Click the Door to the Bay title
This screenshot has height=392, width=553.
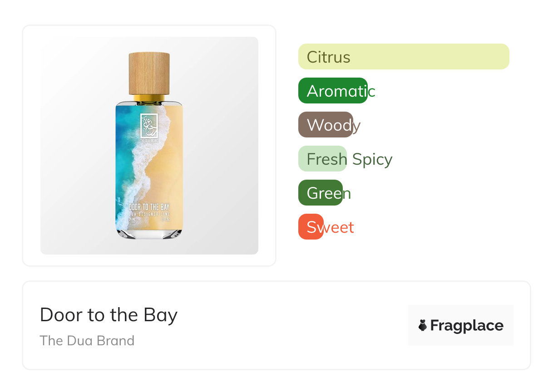point(109,315)
